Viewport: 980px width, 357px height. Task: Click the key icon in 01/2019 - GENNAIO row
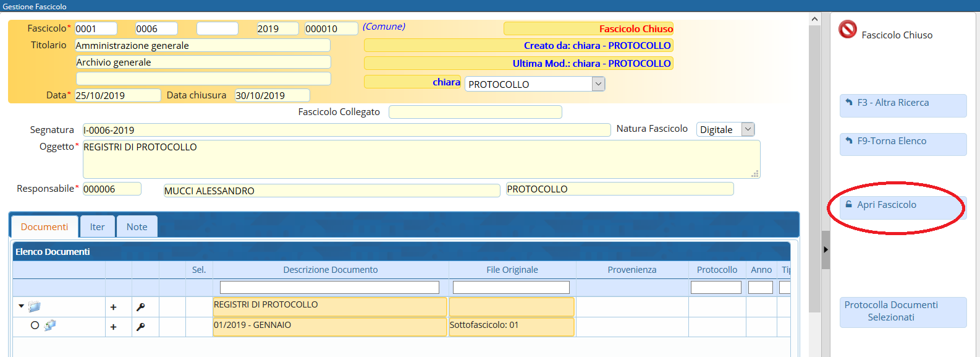coord(141,327)
